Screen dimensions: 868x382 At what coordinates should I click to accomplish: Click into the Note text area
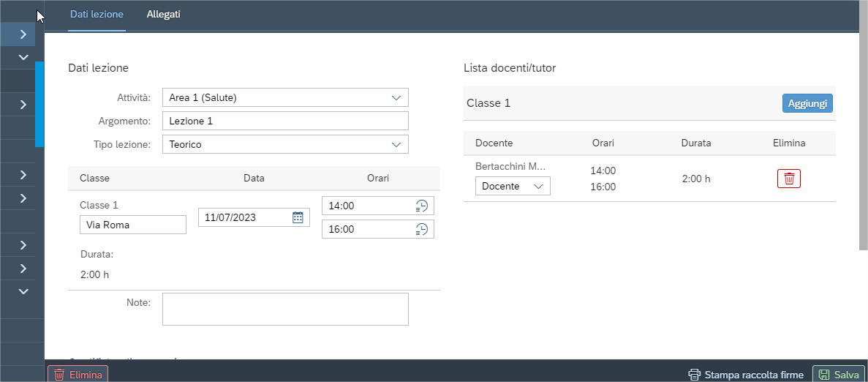click(x=284, y=309)
